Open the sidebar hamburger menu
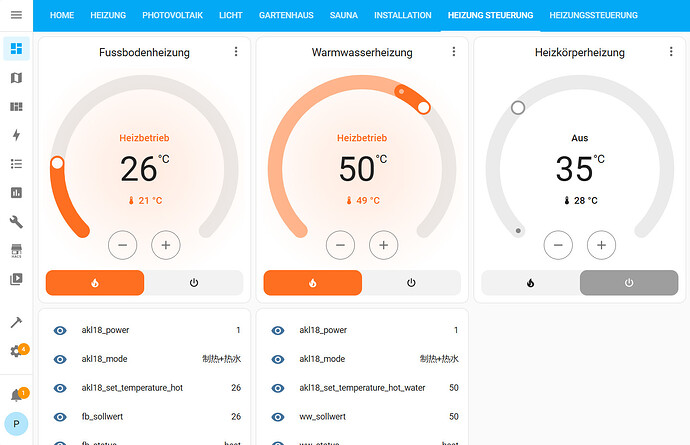The image size is (690, 445). (x=16, y=15)
